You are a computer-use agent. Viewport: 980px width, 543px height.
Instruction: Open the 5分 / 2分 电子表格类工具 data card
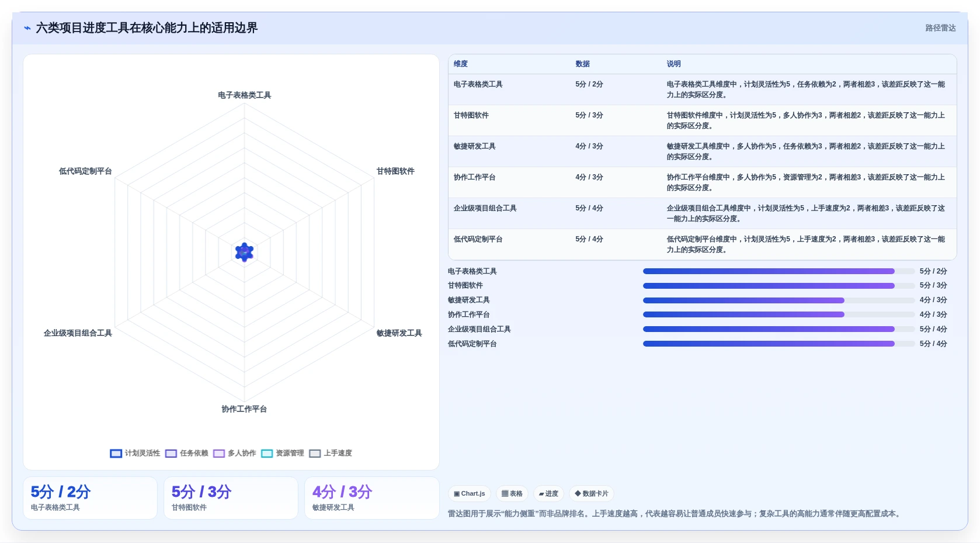coord(90,498)
